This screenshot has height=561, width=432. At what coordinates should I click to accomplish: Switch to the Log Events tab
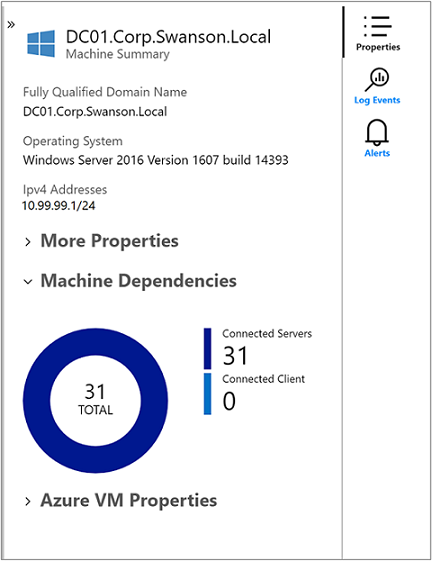click(377, 100)
